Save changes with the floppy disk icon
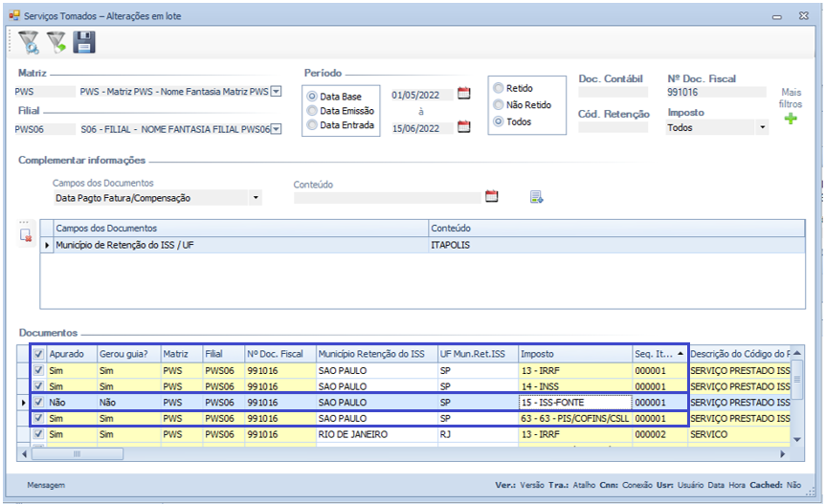The width and height of the screenshot is (825, 504). point(84,41)
